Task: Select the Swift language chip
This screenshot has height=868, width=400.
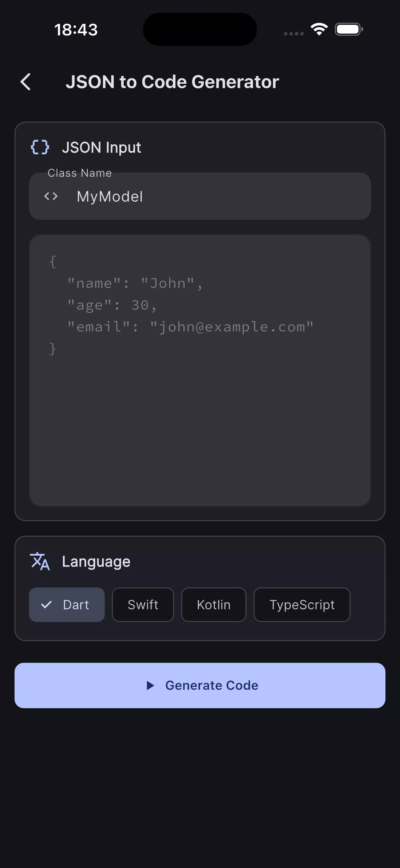Action: 143,605
